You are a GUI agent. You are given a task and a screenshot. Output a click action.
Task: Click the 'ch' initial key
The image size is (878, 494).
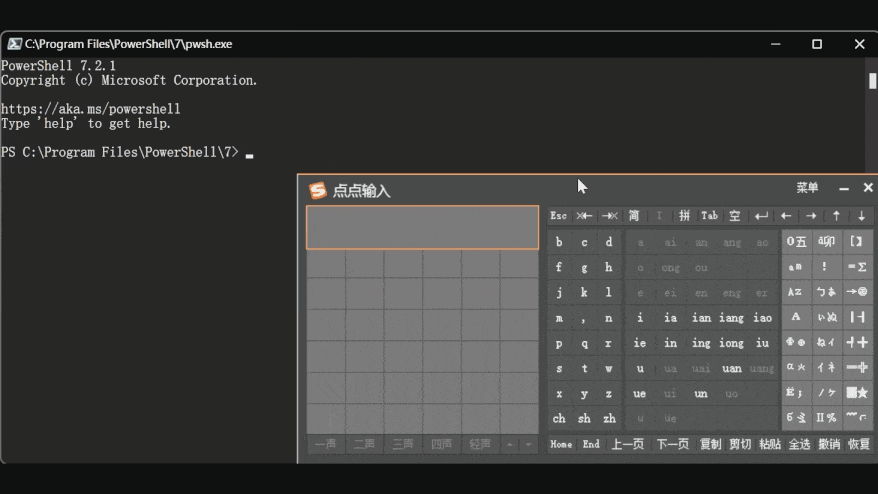[559, 418]
